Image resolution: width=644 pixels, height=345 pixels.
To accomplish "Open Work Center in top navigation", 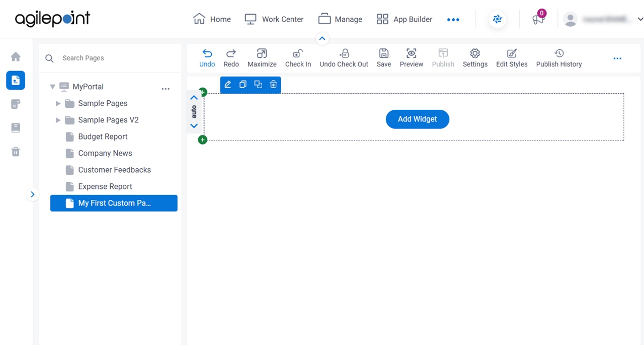I will 274,19.
